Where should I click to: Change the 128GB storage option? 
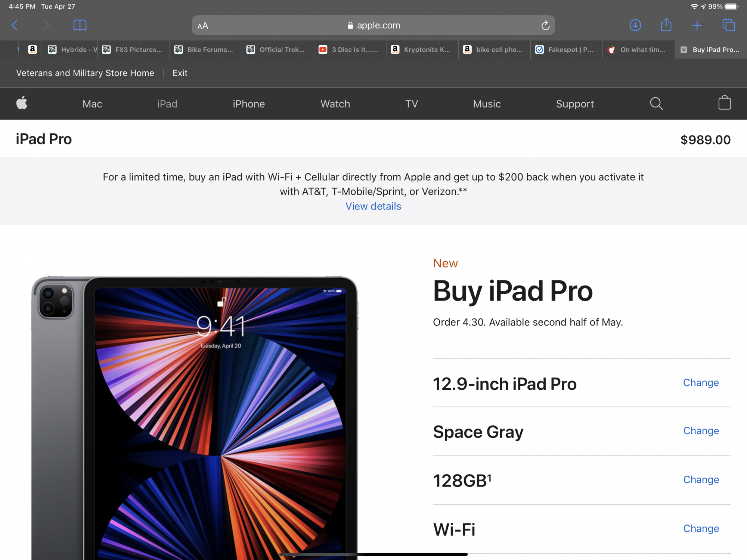pos(701,480)
